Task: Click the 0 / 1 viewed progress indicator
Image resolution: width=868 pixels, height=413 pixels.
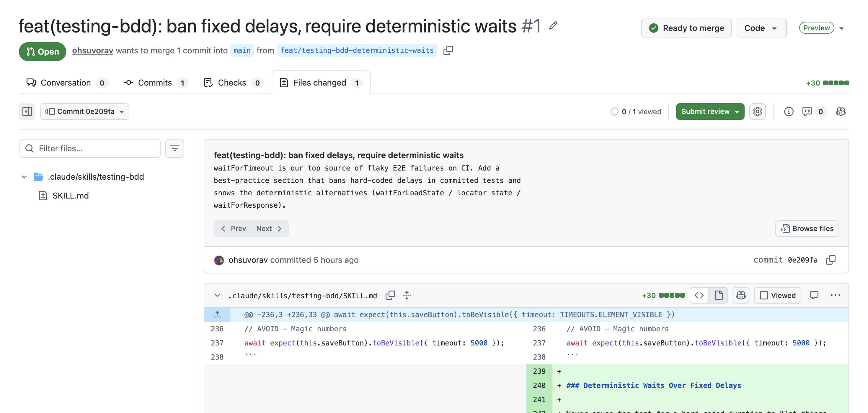Action: pyautogui.click(x=636, y=112)
